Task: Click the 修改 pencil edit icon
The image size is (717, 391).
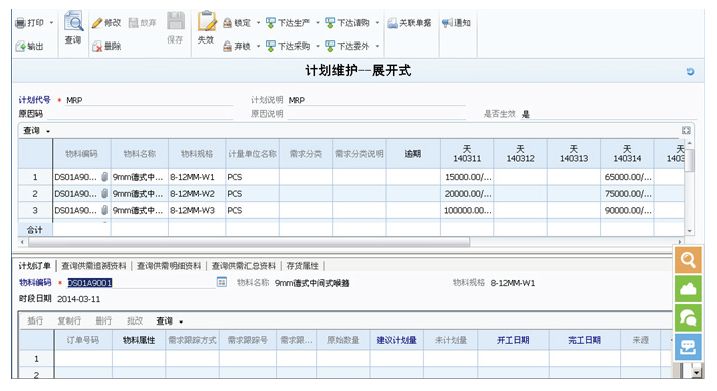Action: point(96,23)
